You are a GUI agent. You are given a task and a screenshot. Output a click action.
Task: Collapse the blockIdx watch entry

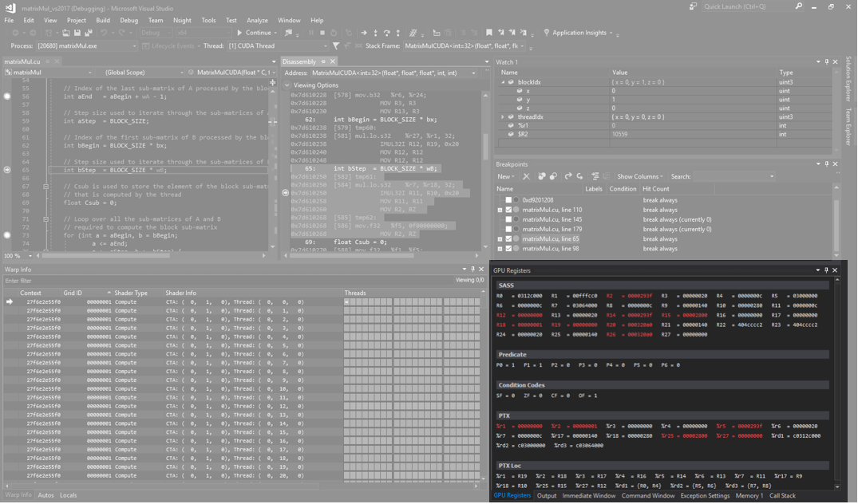point(503,83)
